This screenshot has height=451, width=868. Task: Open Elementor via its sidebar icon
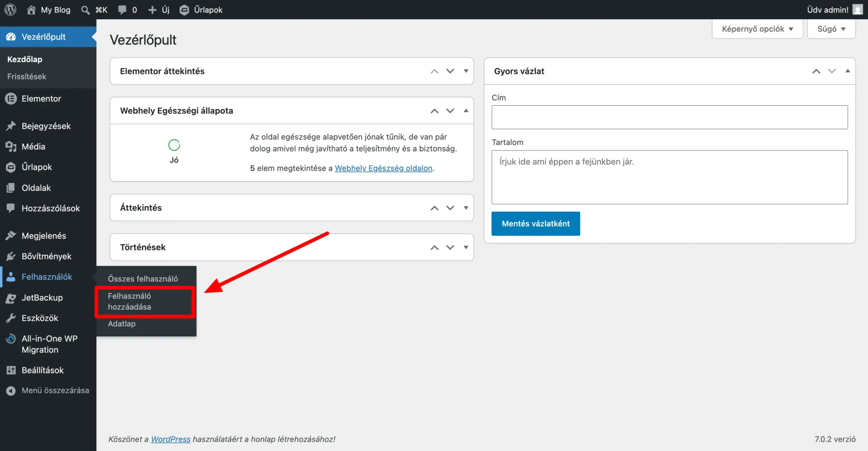[x=11, y=99]
